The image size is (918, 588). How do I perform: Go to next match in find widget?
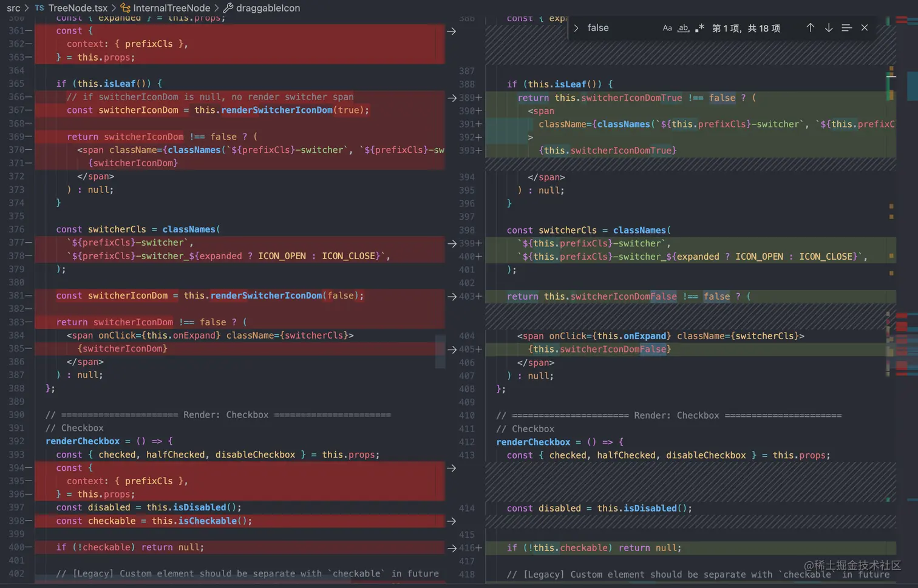click(828, 28)
